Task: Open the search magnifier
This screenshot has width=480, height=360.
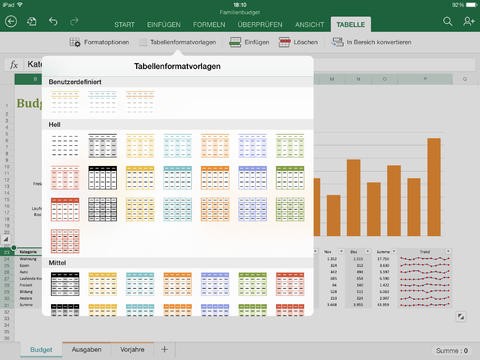Action: (448, 22)
